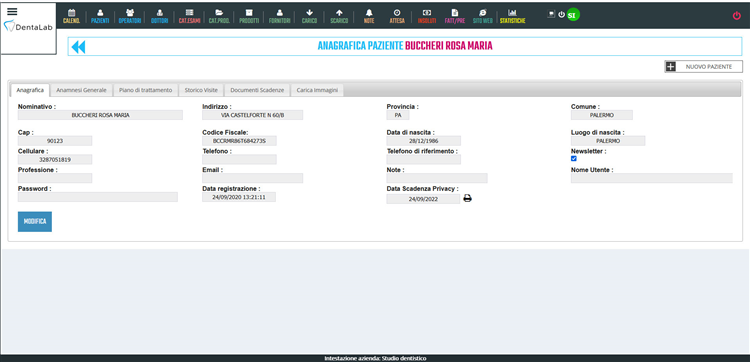
Task: Click the empty Telefono field
Action: tap(239, 160)
